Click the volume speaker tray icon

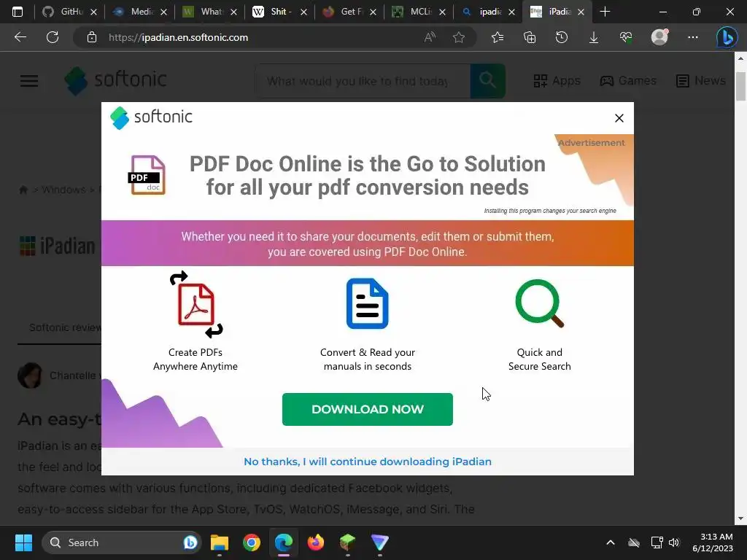pos(674,542)
